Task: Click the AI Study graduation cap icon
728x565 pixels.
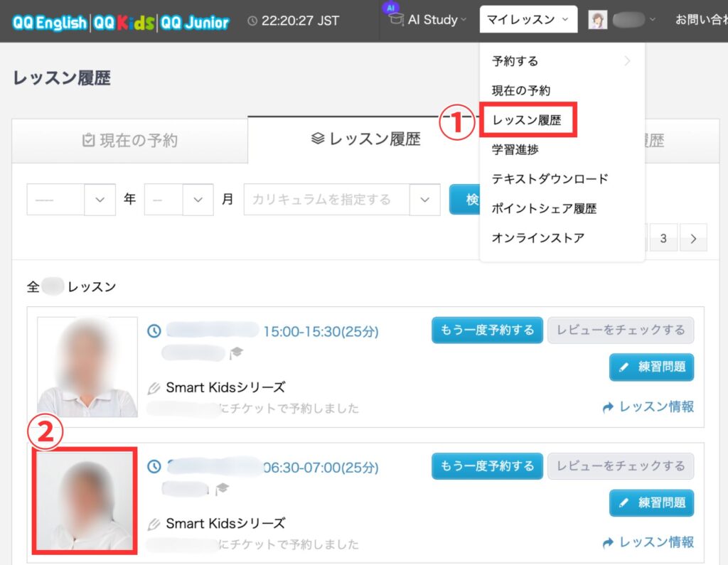Action: tap(396, 19)
